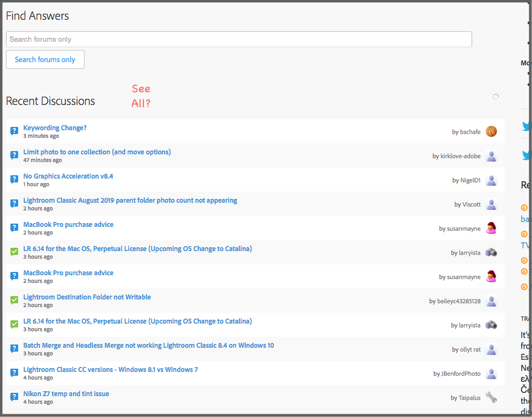The width and height of the screenshot is (532, 417).
Task: Click the 47 minutes ago timestamp
Action: coord(42,160)
